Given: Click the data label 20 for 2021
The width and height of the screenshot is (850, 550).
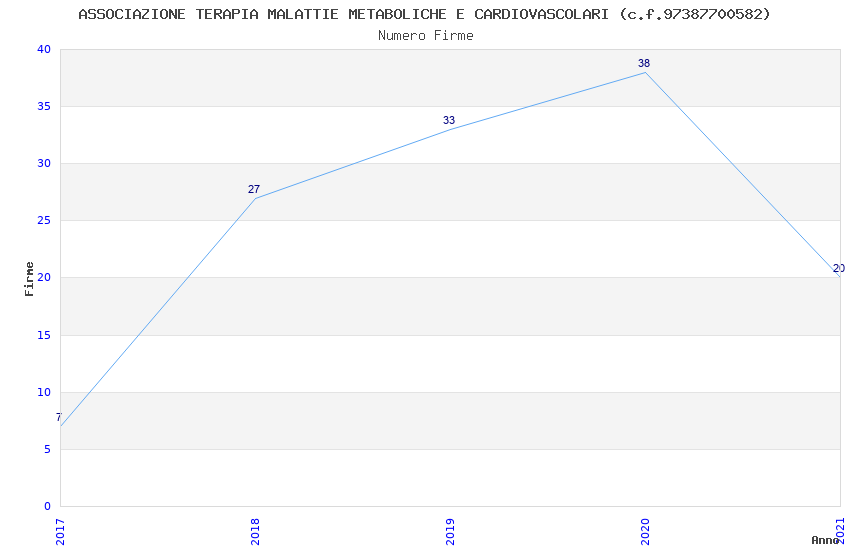Looking at the screenshot, I should pyautogui.click(x=839, y=268).
